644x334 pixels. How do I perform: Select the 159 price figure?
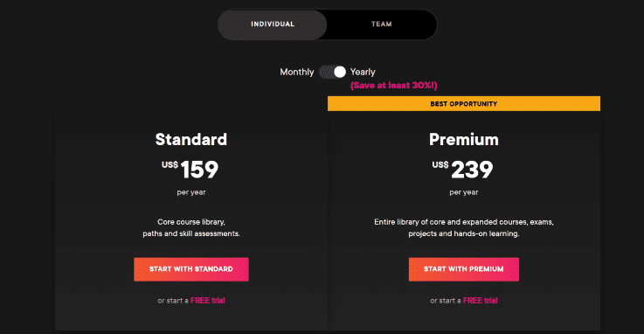199,170
